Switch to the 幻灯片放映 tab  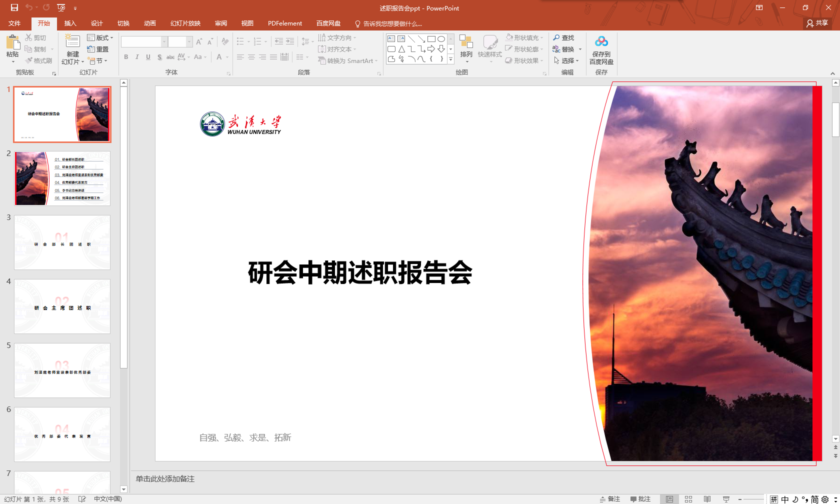pyautogui.click(x=185, y=23)
